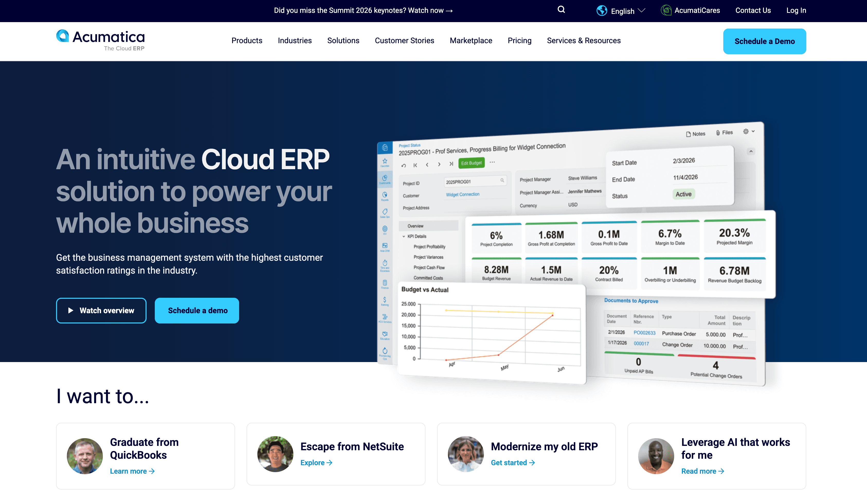Click the Notes document icon
This screenshot has width=867, height=504.
click(688, 134)
